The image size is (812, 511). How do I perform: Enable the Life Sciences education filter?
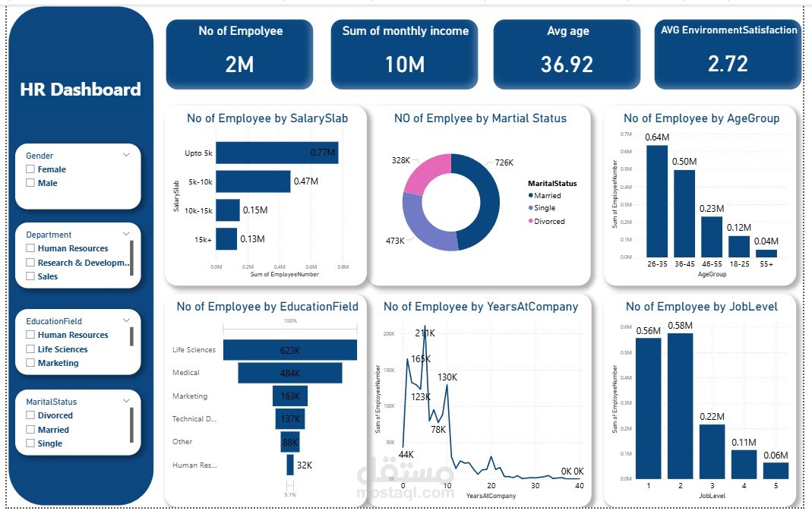pyautogui.click(x=30, y=349)
